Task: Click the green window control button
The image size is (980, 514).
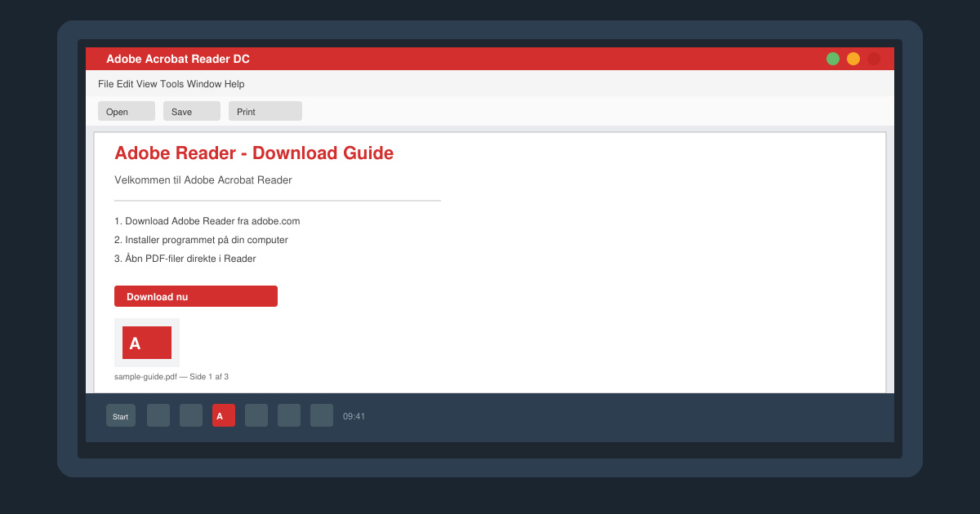Action: [833, 59]
